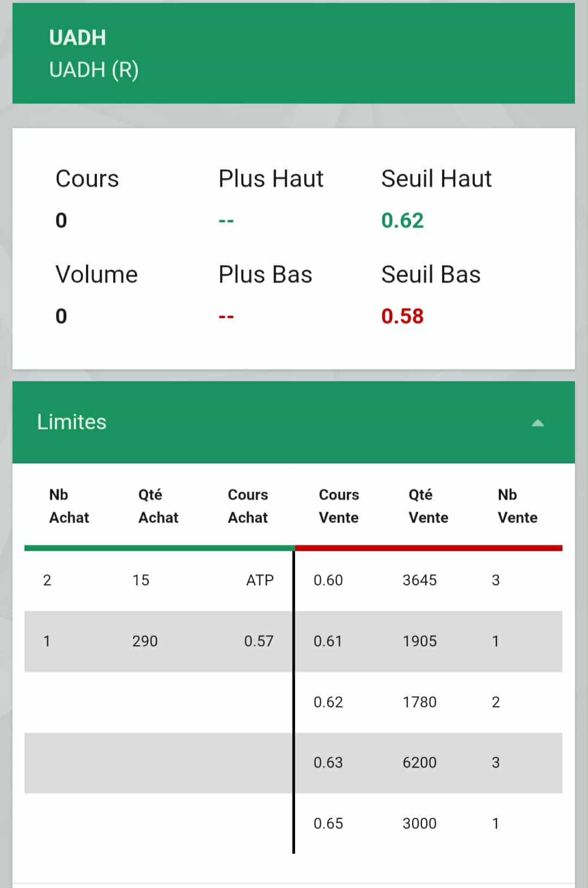Click the ATP buy price cell

click(260, 580)
